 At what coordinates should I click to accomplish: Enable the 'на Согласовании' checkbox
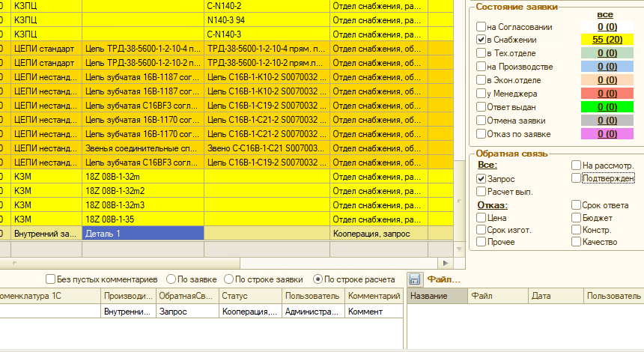[x=481, y=27]
